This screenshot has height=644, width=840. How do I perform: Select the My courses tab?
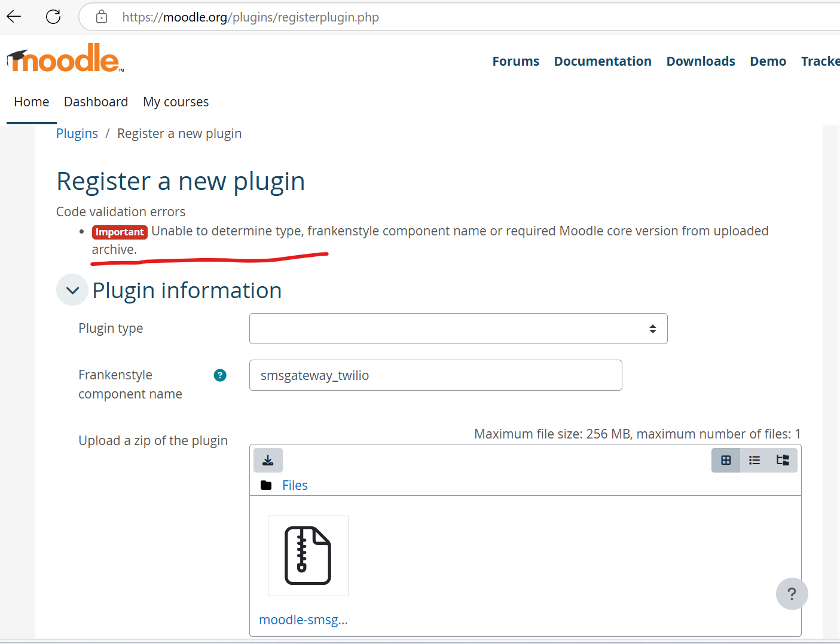pyautogui.click(x=176, y=102)
